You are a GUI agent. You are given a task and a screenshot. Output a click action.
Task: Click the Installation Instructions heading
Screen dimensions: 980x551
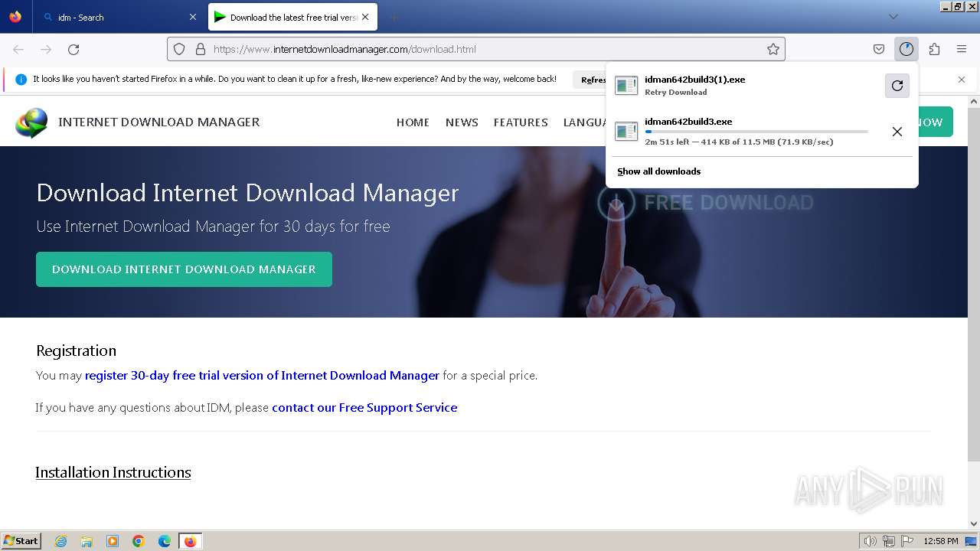113,472
